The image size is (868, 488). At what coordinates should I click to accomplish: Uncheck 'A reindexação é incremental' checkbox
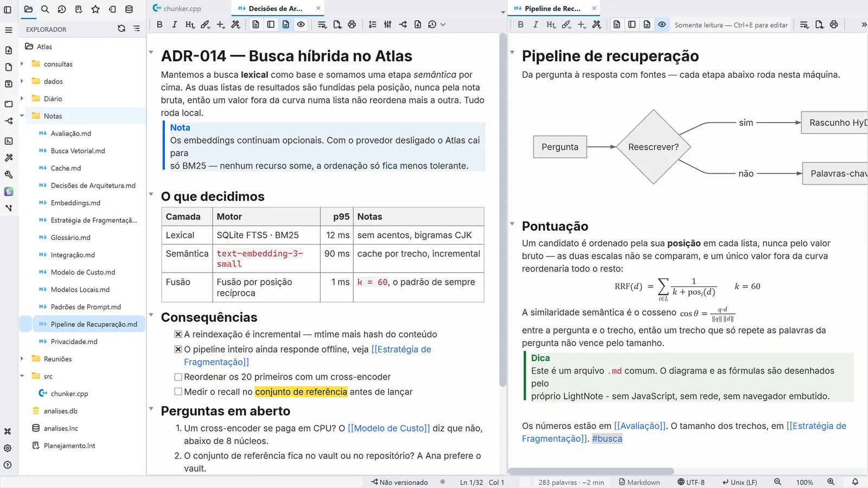178,335
